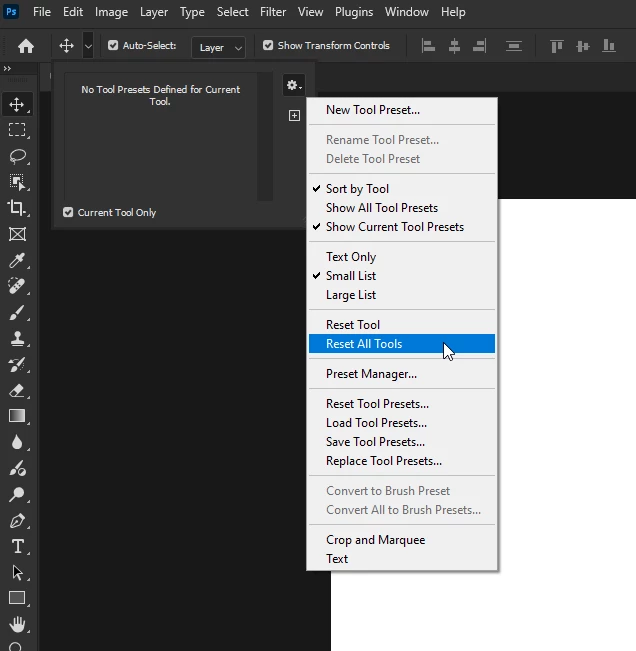636x651 pixels.
Task: Select the Rectangle shape tool
Action: (17, 598)
